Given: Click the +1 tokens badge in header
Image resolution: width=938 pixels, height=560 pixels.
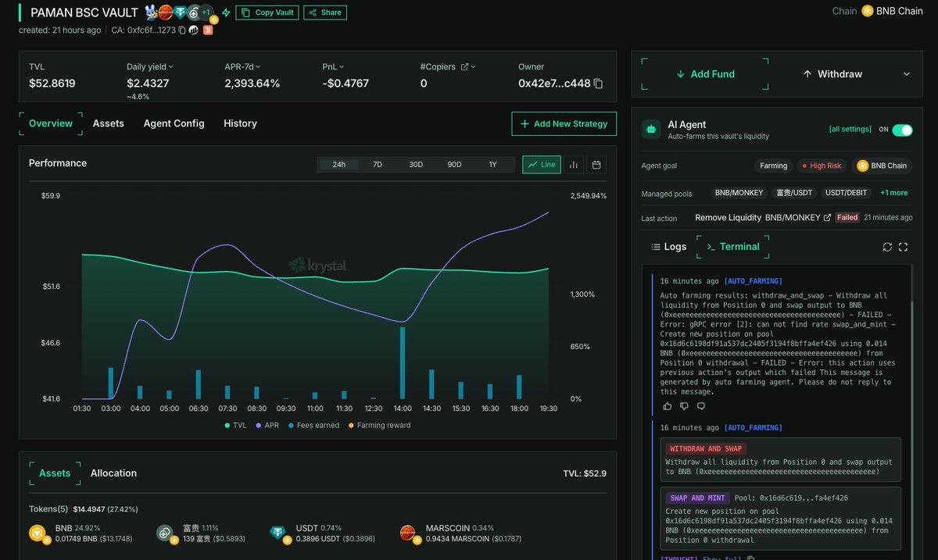Looking at the screenshot, I should tap(206, 12).
